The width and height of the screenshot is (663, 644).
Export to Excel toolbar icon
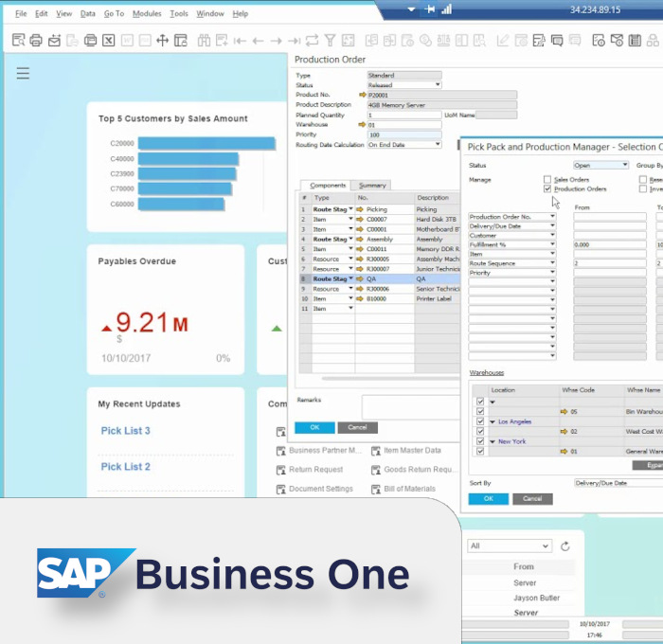pyautogui.click(x=109, y=41)
